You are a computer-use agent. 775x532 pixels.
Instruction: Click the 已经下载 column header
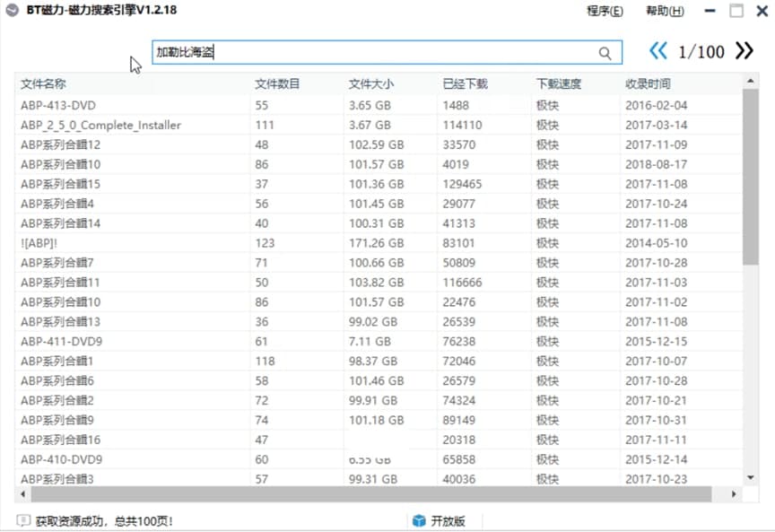pyautogui.click(x=465, y=84)
